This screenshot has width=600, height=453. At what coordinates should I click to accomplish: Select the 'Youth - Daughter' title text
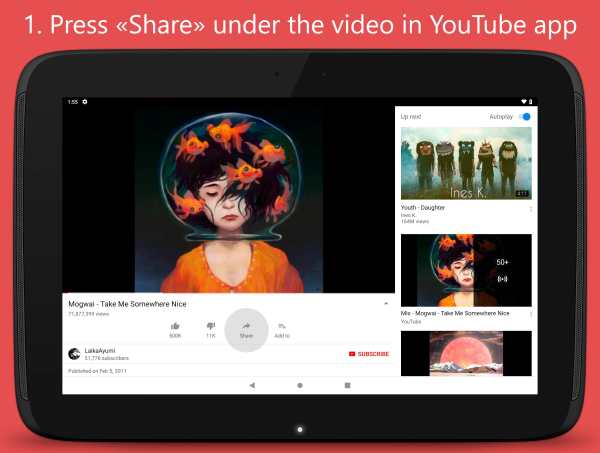tap(422, 207)
